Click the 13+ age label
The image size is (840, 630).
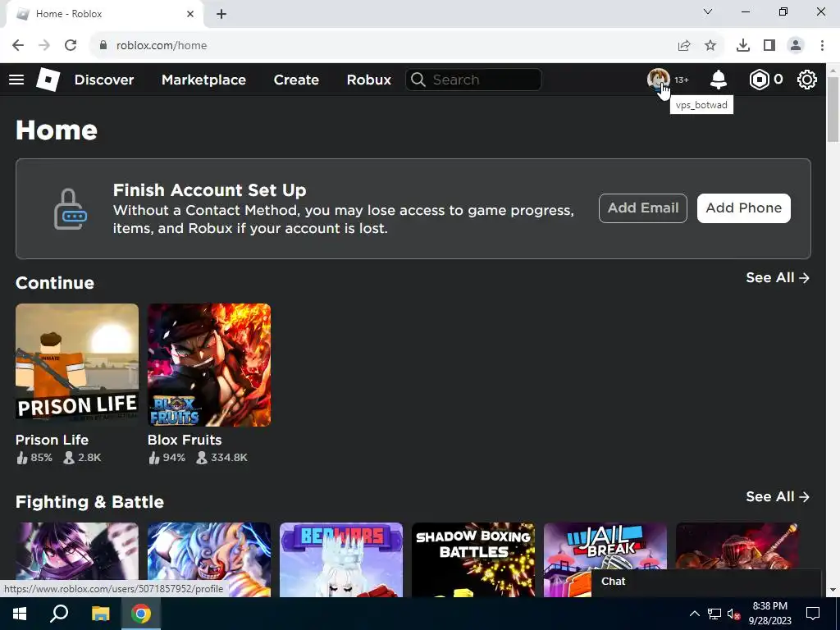682,80
